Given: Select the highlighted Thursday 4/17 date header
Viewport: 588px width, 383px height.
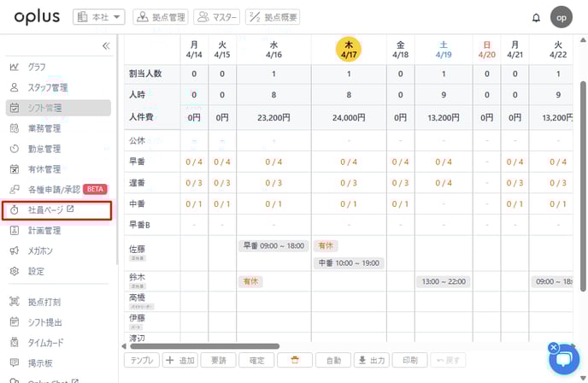Looking at the screenshot, I should coord(349,48).
